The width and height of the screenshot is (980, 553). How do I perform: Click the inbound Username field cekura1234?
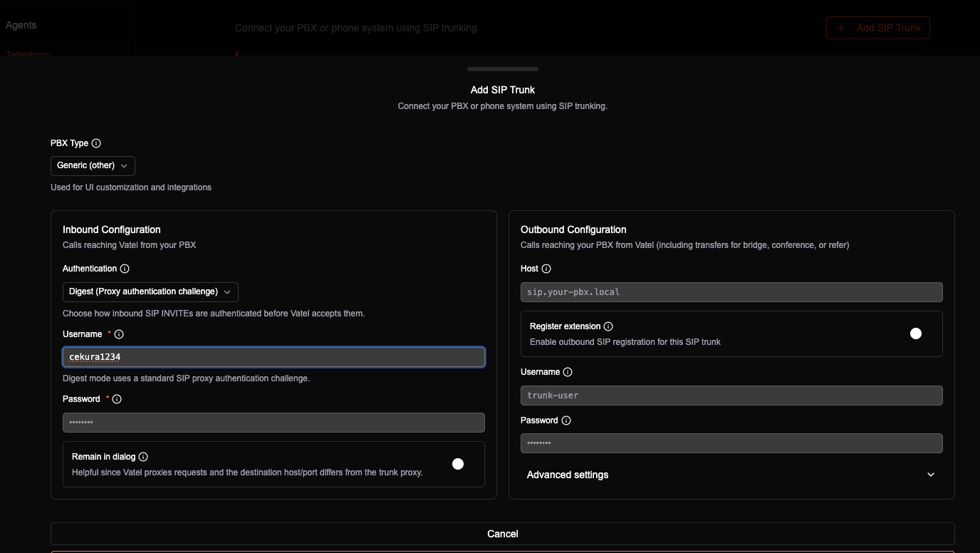273,357
